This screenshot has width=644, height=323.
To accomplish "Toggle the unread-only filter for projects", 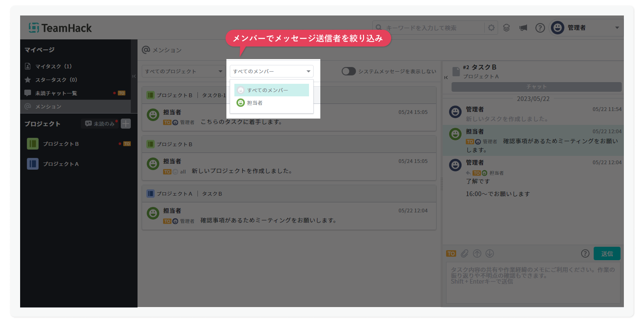I will coord(100,124).
